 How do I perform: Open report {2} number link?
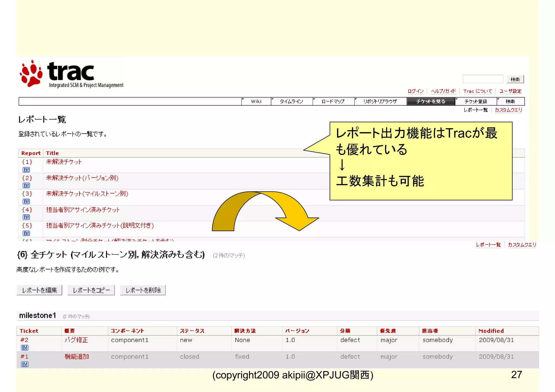tap(27, 178)
